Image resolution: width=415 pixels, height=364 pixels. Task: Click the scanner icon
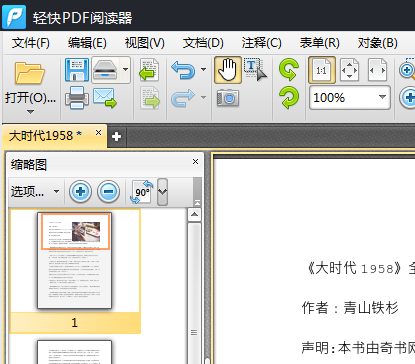point(106,70)
